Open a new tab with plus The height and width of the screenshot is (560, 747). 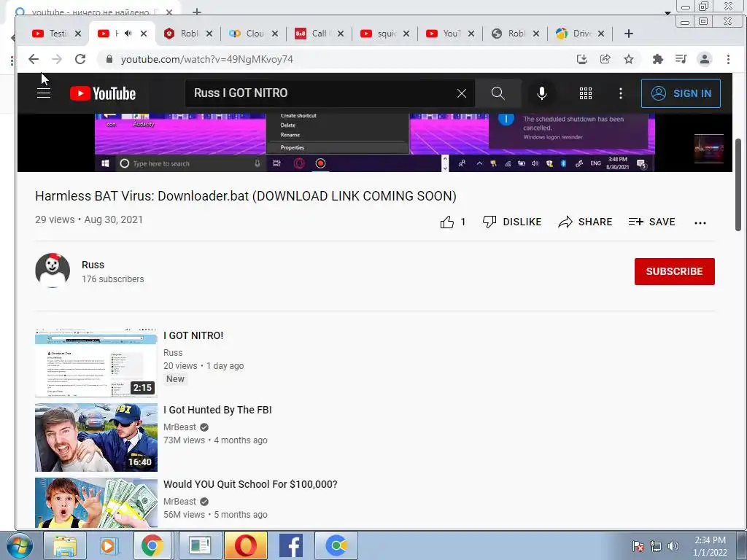point(629,34)
